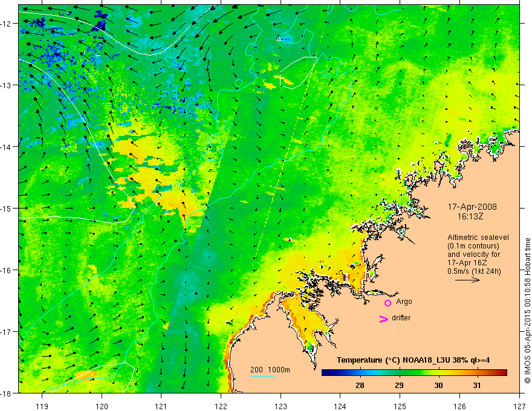Click the latitude axis label "-18"
The height and width of the screenshot is (411, 532).
tap(7, 393)
